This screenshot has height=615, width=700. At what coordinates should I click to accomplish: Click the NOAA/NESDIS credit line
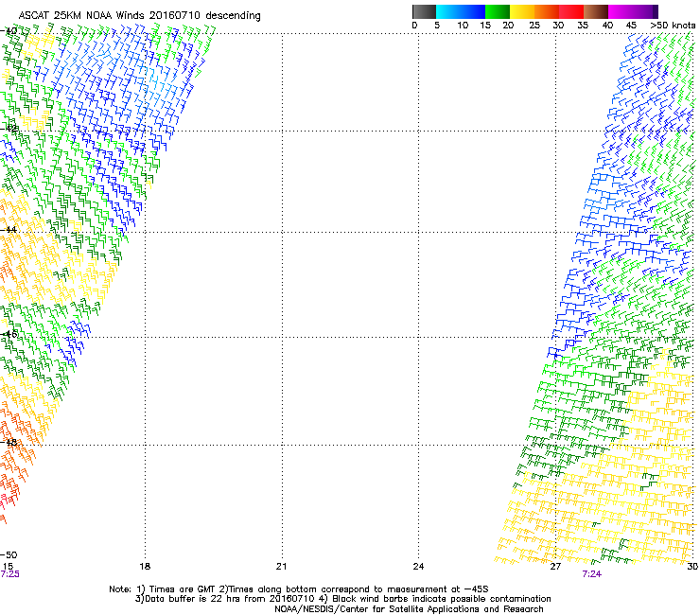[409, 609]
